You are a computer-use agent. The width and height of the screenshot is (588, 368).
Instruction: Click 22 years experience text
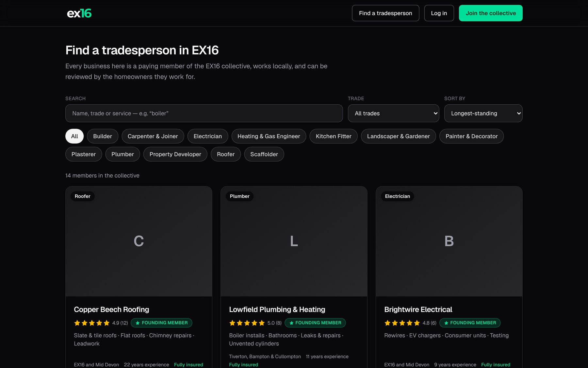[x=146, y=365]
